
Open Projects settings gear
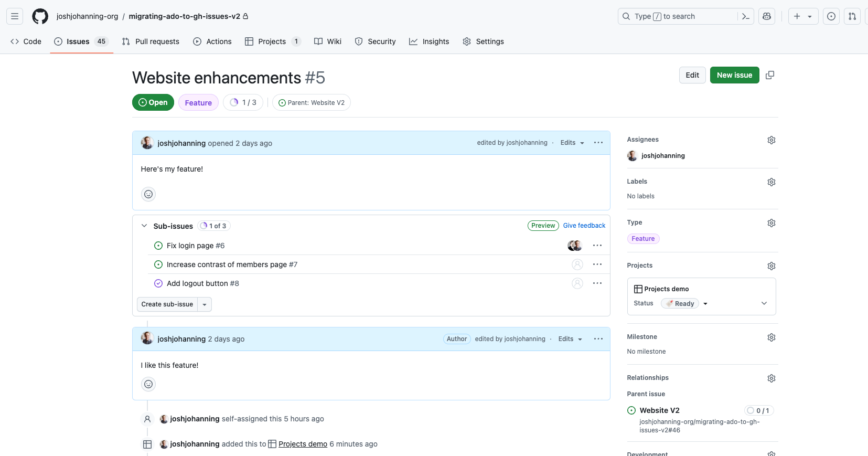click(x=771, y=266)
